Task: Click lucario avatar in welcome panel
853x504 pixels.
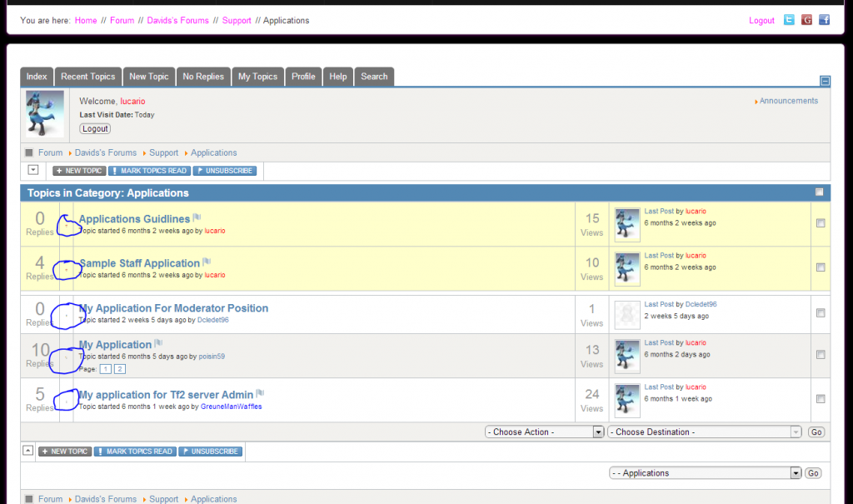Action: click(45, 114)
